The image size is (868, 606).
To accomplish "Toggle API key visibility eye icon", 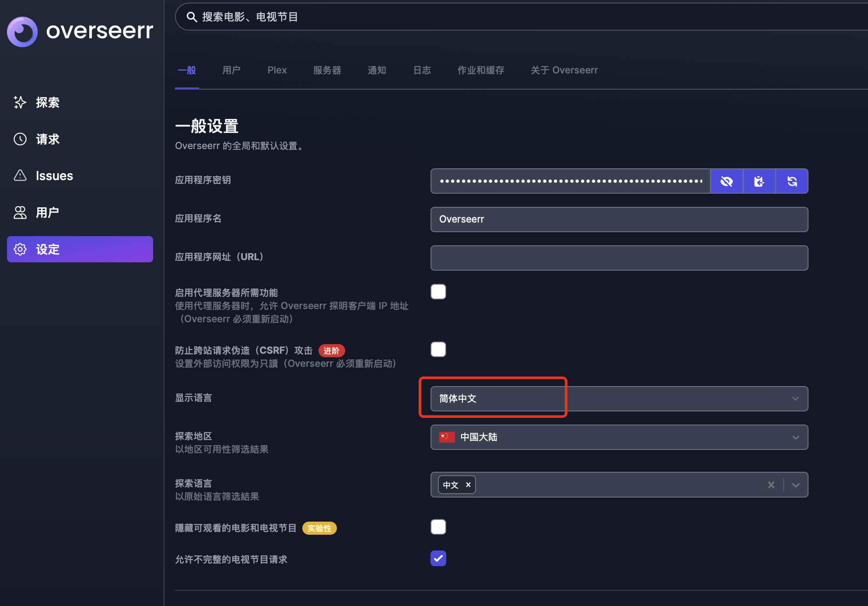I will (726, 181).
